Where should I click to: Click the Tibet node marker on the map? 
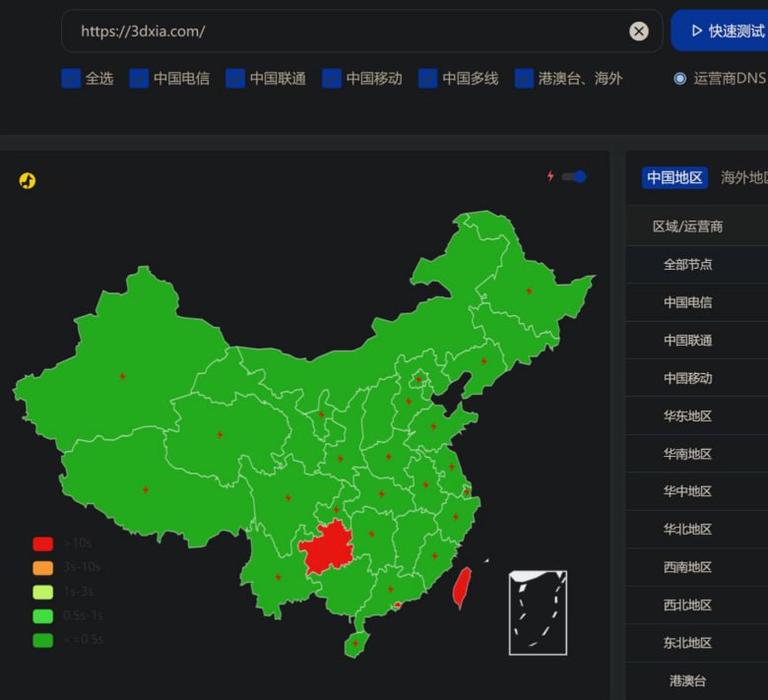146,490
